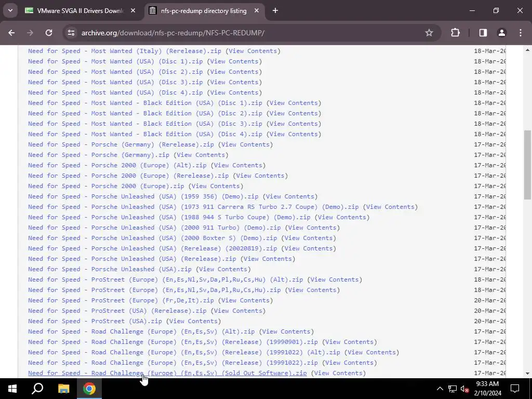Download Most Wanted Black Edition (Disc 3).zip
The width and height of the screenshot is (532, 399).
145,124
